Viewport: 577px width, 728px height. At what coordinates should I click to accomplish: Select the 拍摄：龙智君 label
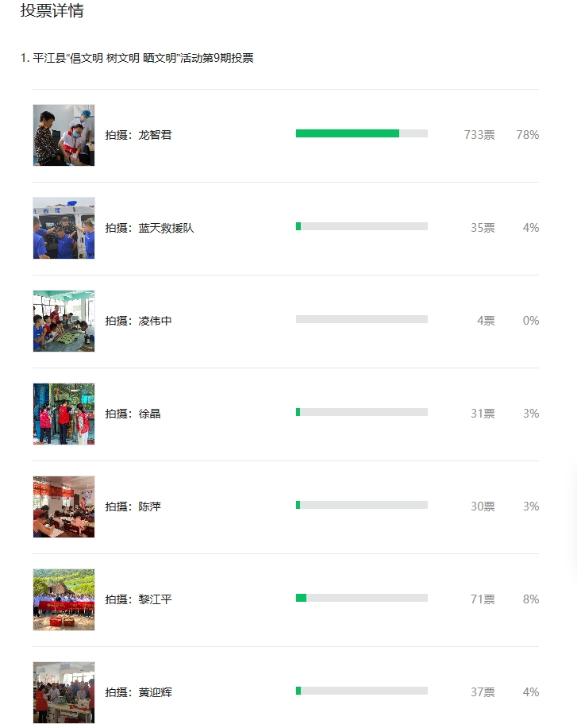138,135
